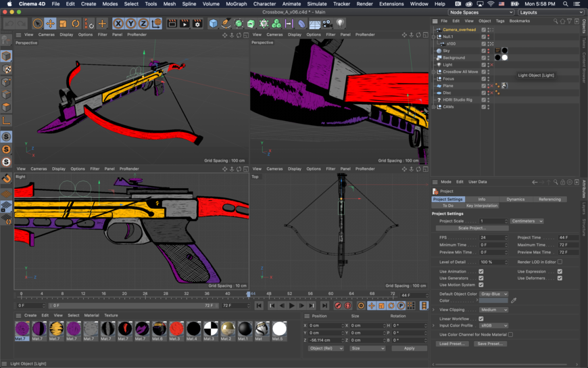
Task: Open the View Clipping Medium dropdown
Action: [x=493, y=310]
